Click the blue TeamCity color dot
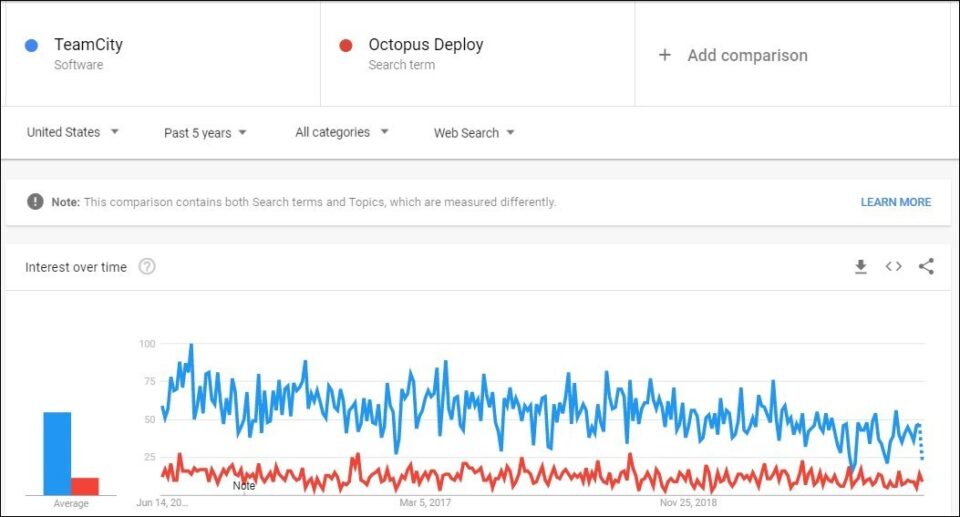The image size is (960, 517). (31, 45)
